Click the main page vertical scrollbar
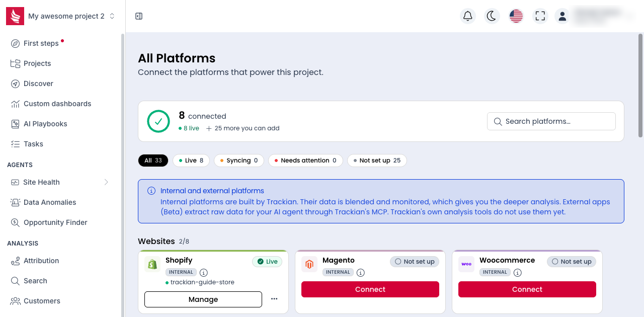Viewport: 644px width, 317px height. [x=640, y=86]
